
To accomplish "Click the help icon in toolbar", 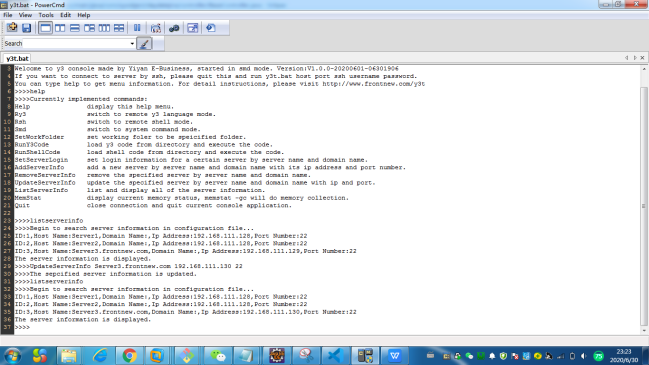I will [x=211, y=28].
